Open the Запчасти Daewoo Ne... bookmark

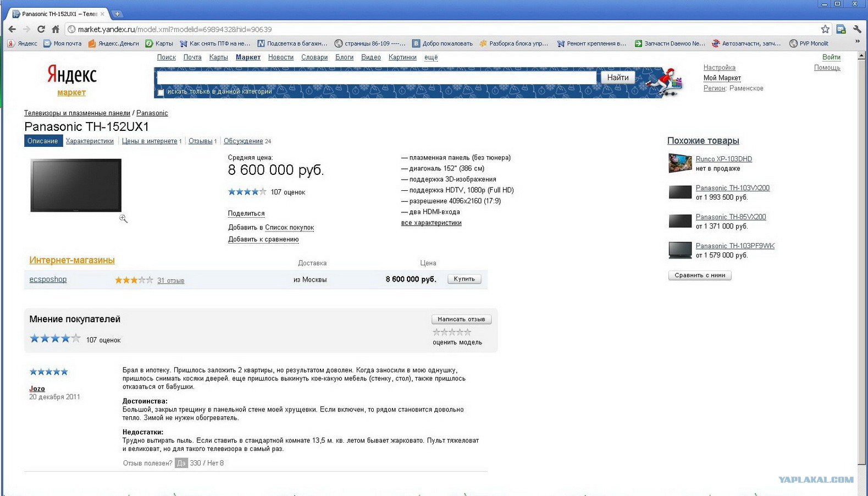pos(670,43)
